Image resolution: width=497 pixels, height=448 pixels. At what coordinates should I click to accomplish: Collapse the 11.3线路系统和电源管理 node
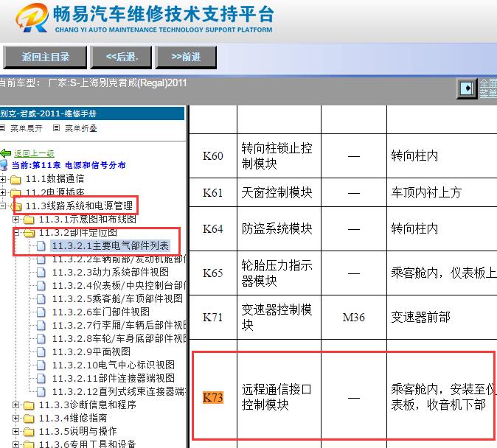(x=3, y=206)
